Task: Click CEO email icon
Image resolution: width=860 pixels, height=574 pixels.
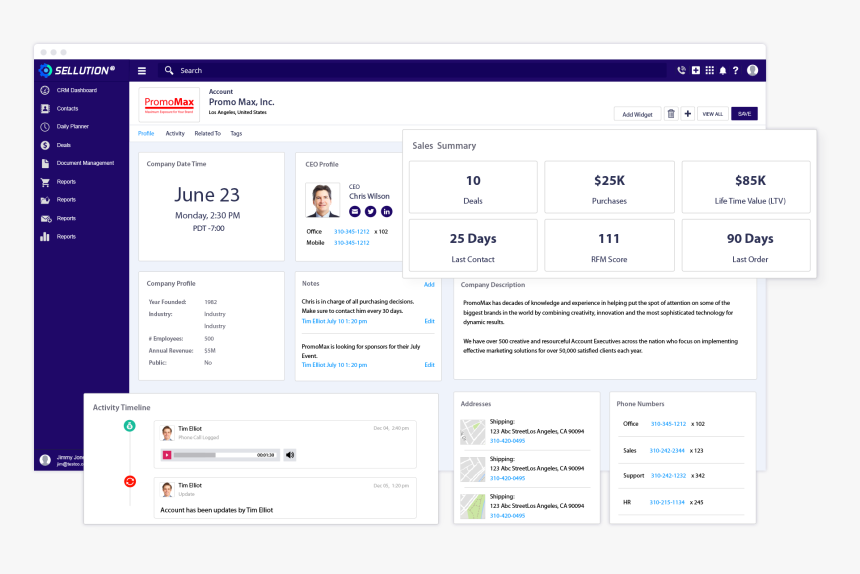Action: (355, 211)
